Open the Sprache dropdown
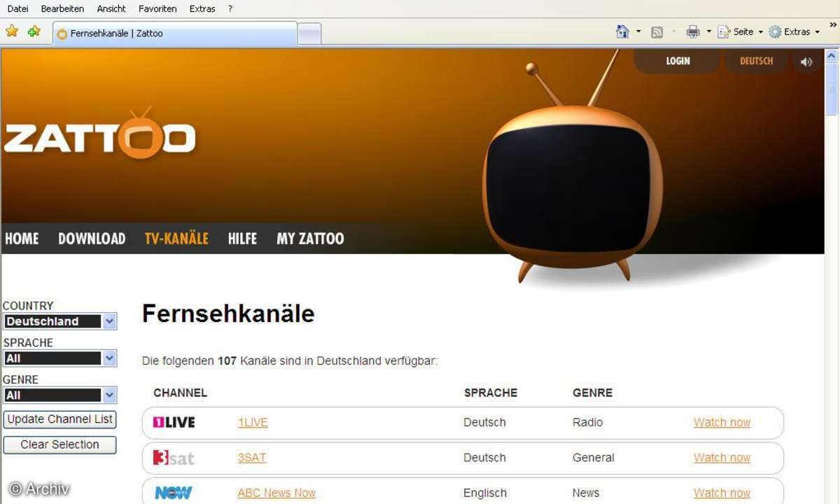Viewport: 840px width, 504px height. [60, 358]
